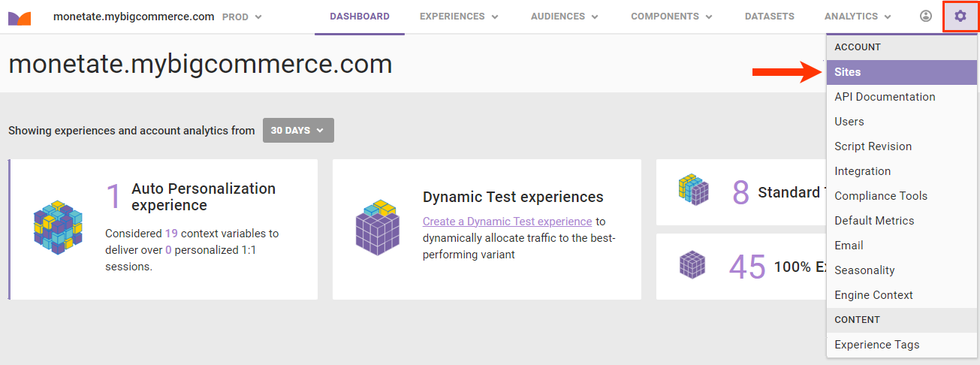Open the Components dropdown menu
This screenshot has height=365, width=980.
coord(671,17)
